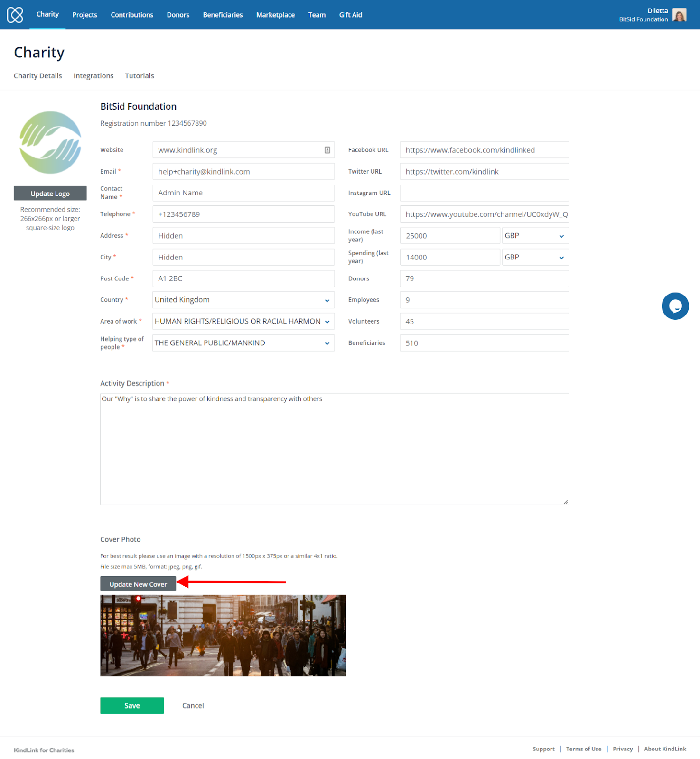
Task: Save the charity details
Action: click(132, 705)
